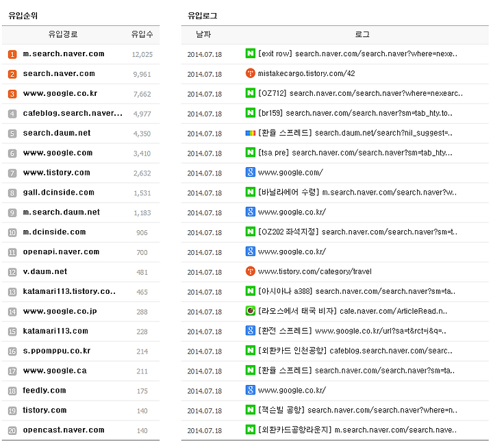Click rank 1 badge next to m.search.naver.com
Image resolution: width=493 pixels, height=448 pixels.
pos(12,54)
